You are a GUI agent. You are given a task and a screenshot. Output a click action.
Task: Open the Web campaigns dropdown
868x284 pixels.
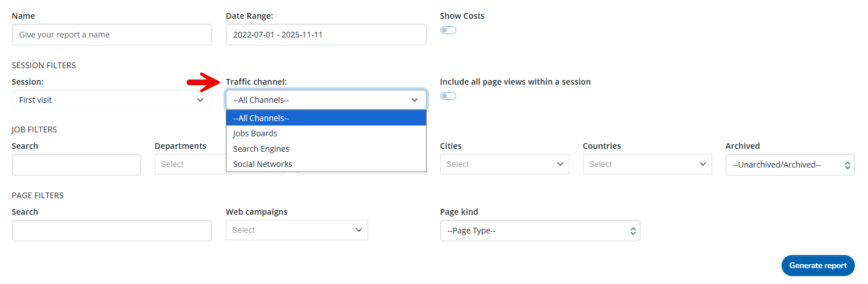click(x=296, y=230)
